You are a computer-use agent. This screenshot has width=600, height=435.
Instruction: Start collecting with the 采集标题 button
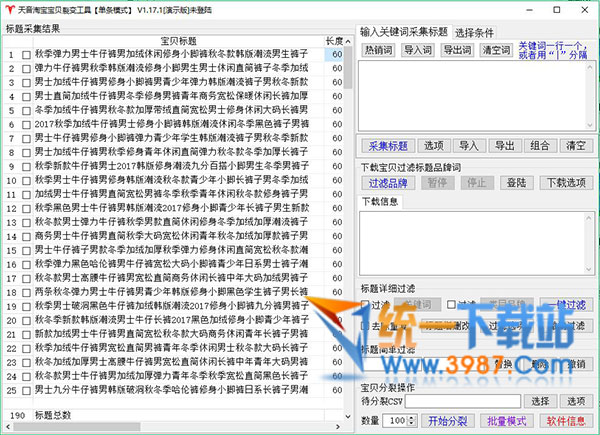386,145
